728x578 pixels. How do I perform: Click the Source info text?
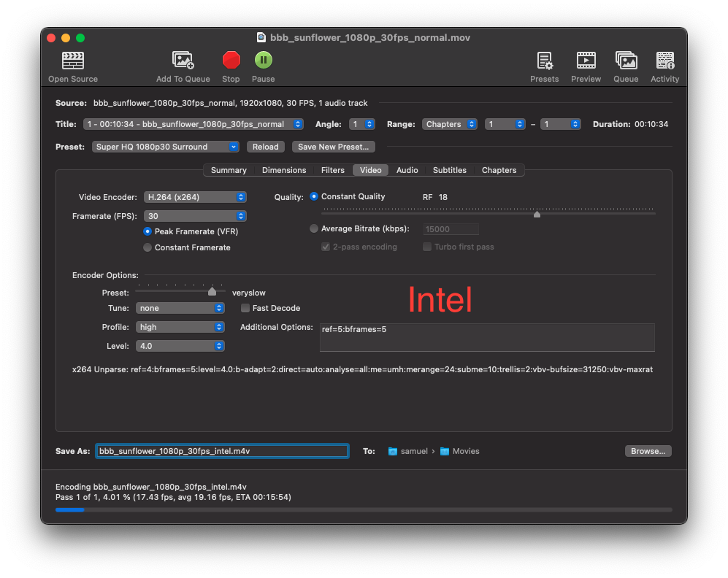pyautogui.click(x=230, y=103)
